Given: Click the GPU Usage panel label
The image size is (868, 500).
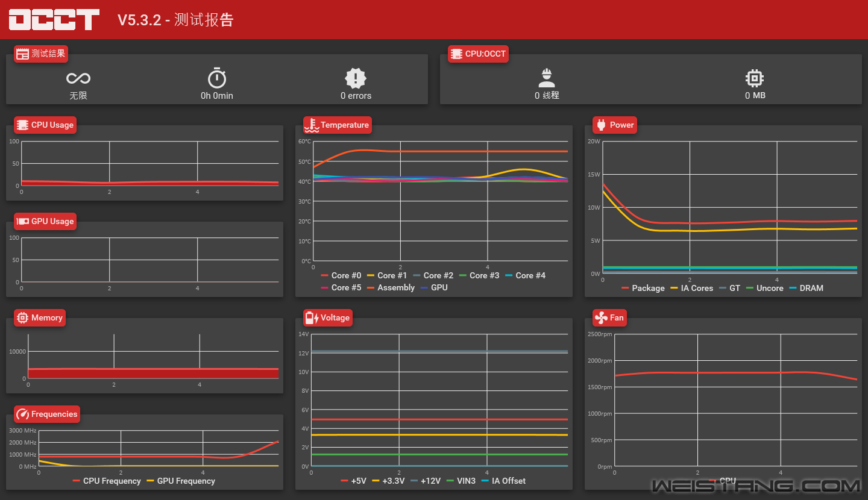Looking at the screenshot, I should click(x=52, y=221).
